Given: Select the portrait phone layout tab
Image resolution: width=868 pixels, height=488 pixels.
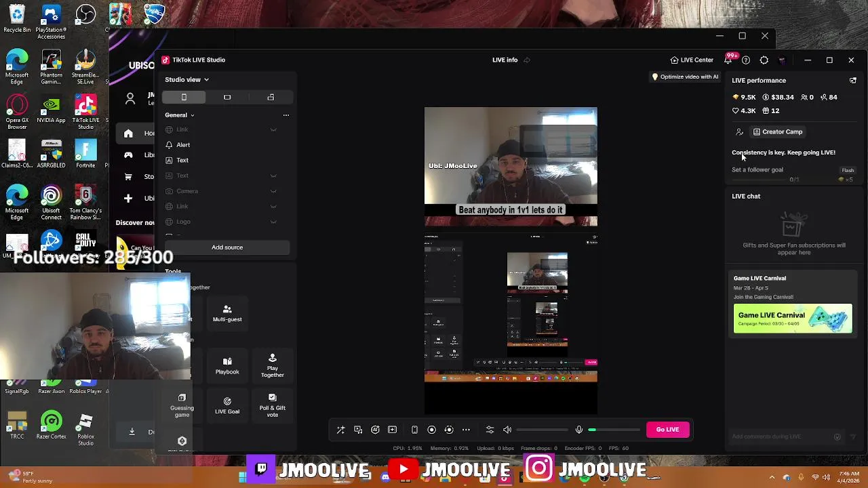Looking at the screenshot, I should pyautogui.click(x=184, y=97).
